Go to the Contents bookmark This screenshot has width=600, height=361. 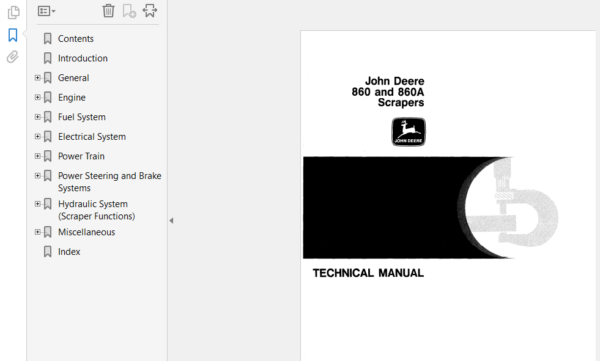click(x=76, y=39)
